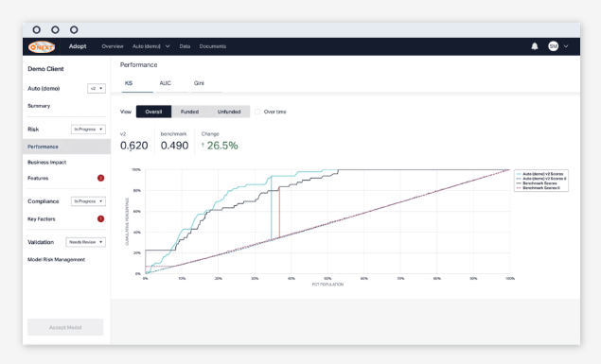Image resolution: width=601 pixels, height=364 pixels.
Task: Switch to the AUC tab
Action: pyautogui.click(x=166, y=83)
